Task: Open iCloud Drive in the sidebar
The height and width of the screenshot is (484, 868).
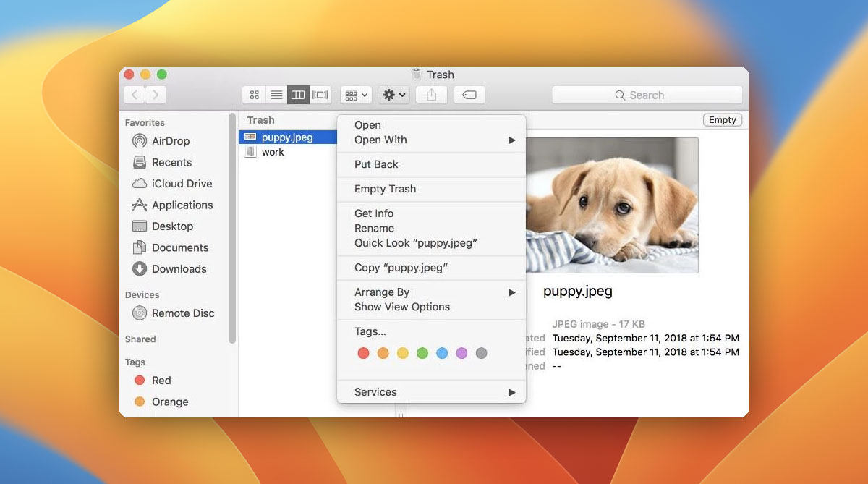Action: coord(182,184)
